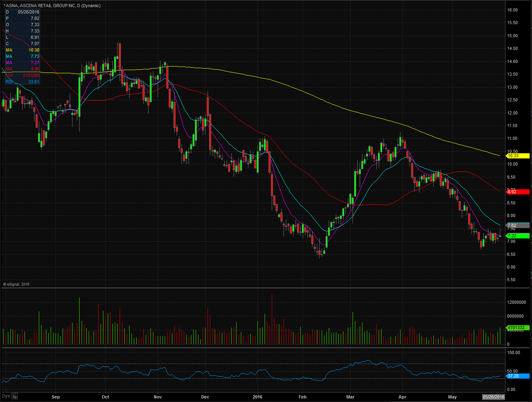Click the magenta MA 7.27 row
This screenshot has height=402, width=532.
(x=23, y=63)
